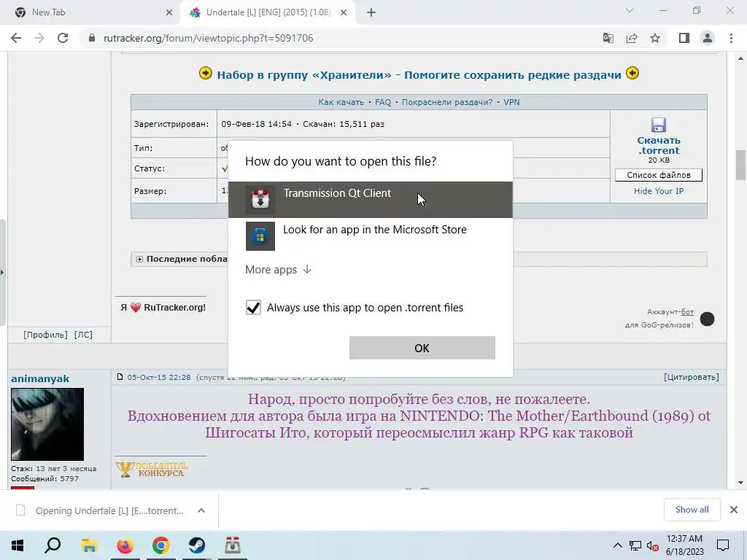Close the downloads bar

(x=734, y=510)
